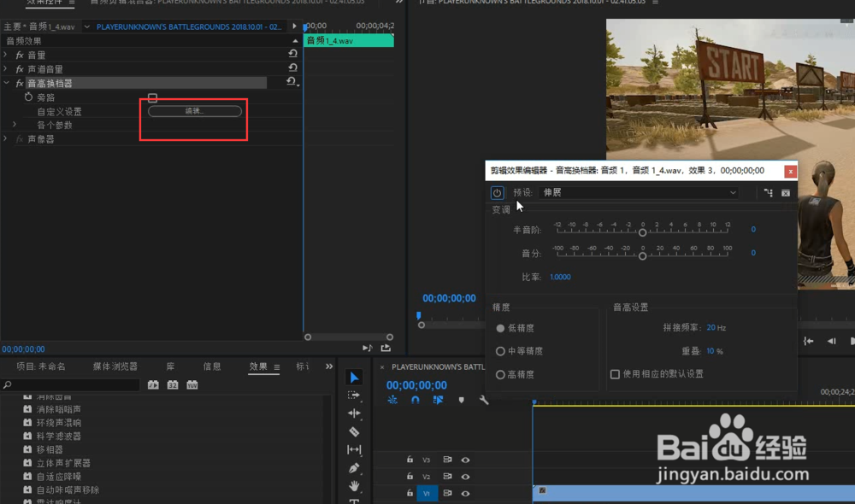Screen dimensions: 855x504
Task: Toggle sync lock on track V2
Action: coord(447,476)
